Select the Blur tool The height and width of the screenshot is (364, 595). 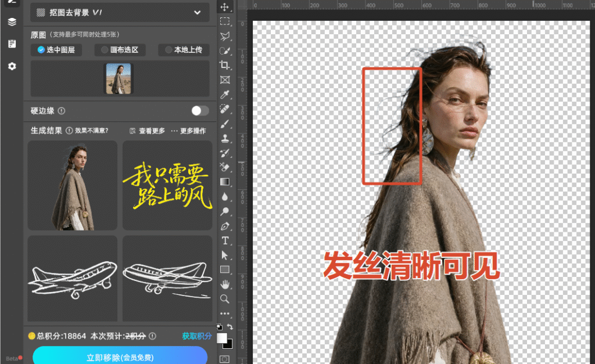tap(225, 196)
